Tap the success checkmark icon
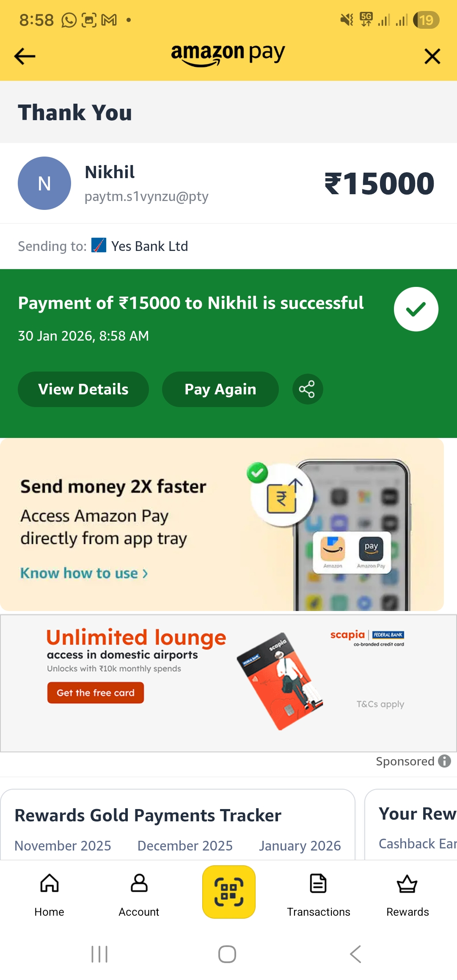The height and width of the screenshot is (980, 457). (416, 309)
